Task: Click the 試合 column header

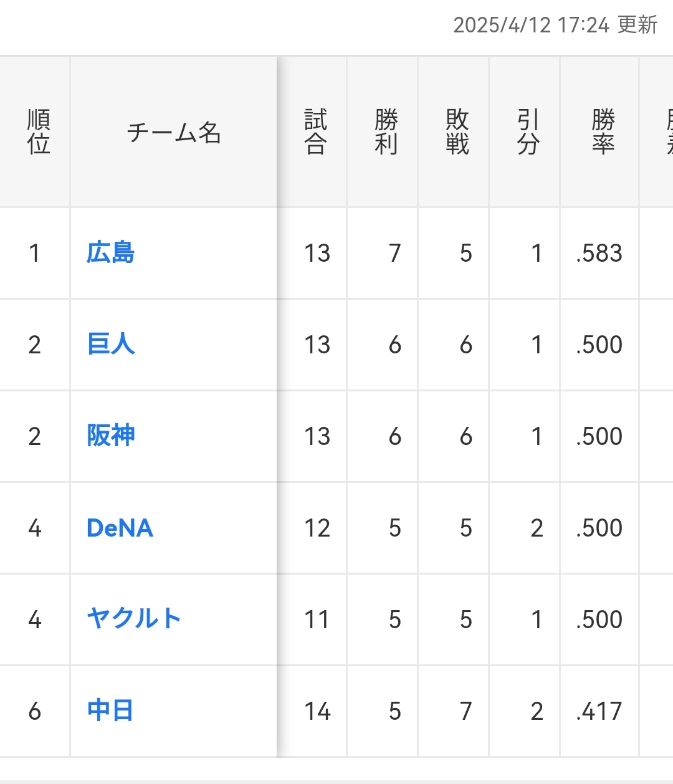Action: click(315, 132)
